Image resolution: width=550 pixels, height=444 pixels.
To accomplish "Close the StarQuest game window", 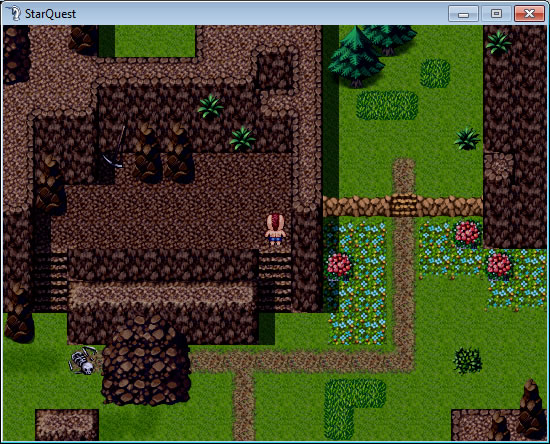I will [529, 14].
